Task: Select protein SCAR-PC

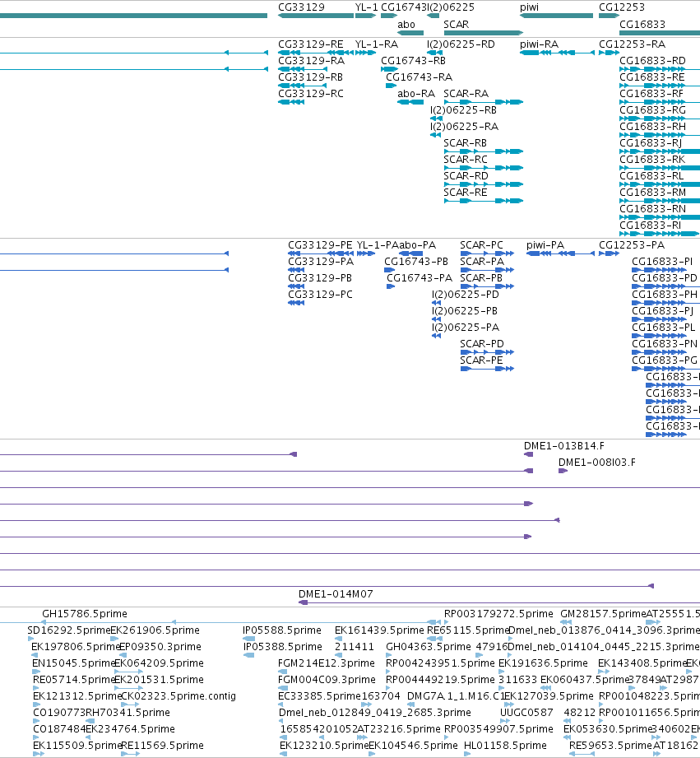Action: (x=482, y=245)
